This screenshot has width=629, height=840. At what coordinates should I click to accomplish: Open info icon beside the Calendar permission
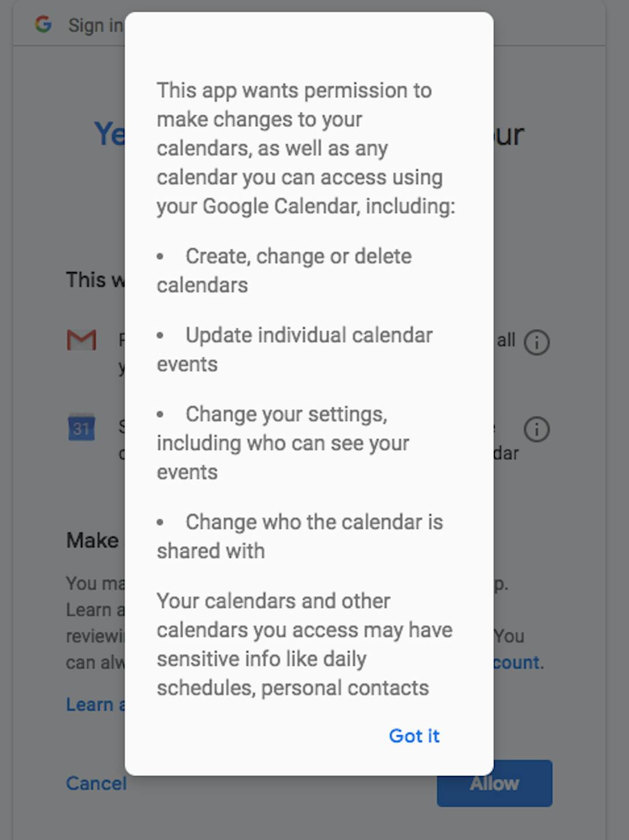[x=536, y=429]
